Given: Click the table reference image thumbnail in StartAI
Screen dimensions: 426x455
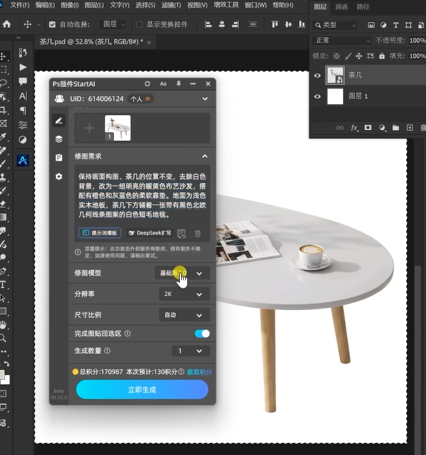Looking at the screenshot, I should point(118,128).
